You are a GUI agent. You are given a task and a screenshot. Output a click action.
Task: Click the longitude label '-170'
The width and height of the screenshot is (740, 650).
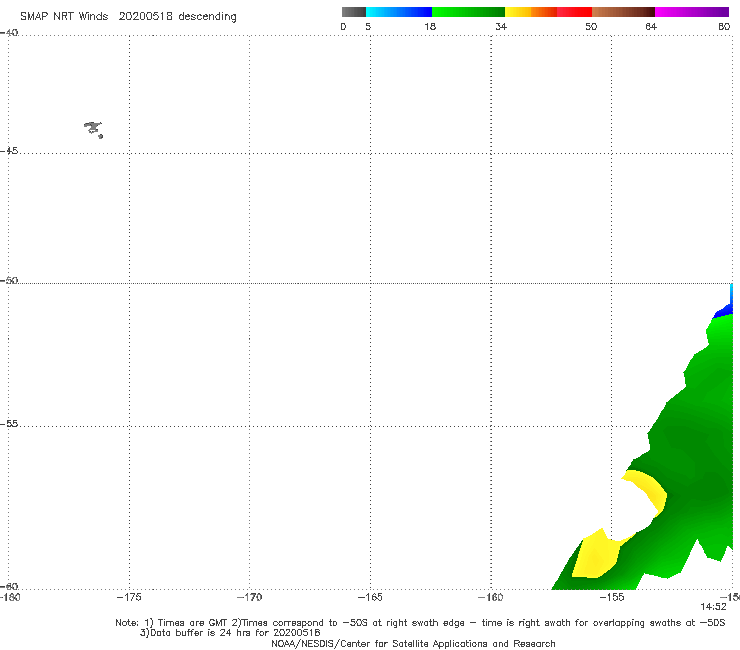click(x=249, y=597)
